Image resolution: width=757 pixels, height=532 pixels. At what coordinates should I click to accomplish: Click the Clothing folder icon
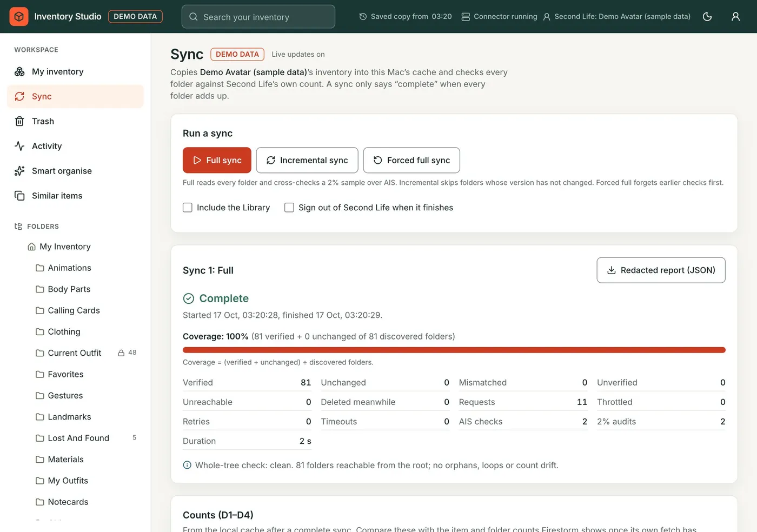40,331
